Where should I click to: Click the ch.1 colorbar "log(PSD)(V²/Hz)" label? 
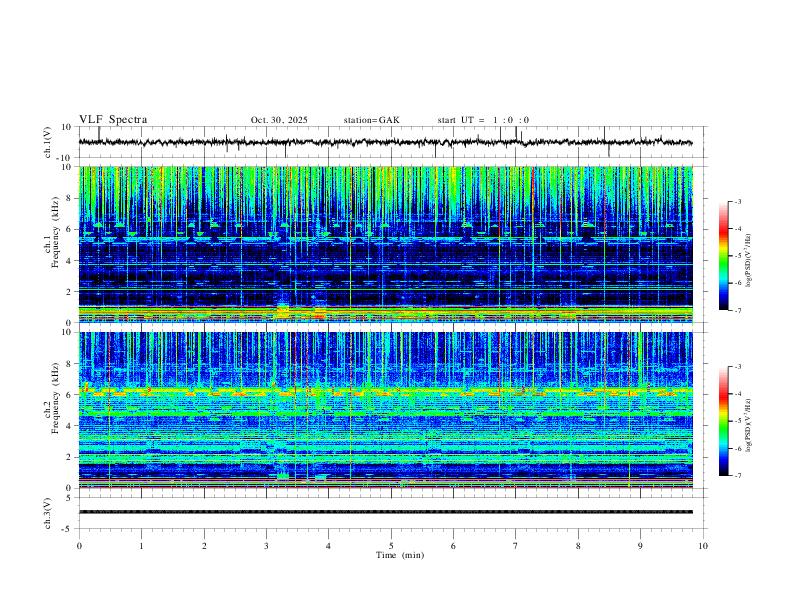[x=749, y=260]
